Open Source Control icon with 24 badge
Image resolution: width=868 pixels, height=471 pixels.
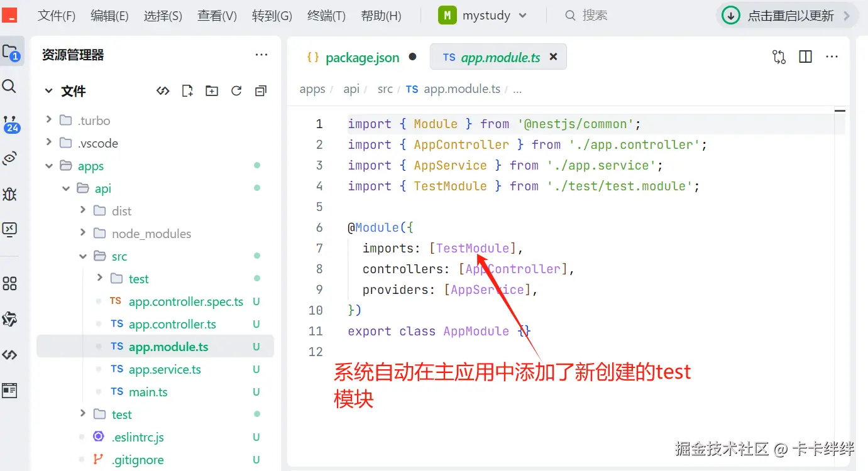pos(11,124)
